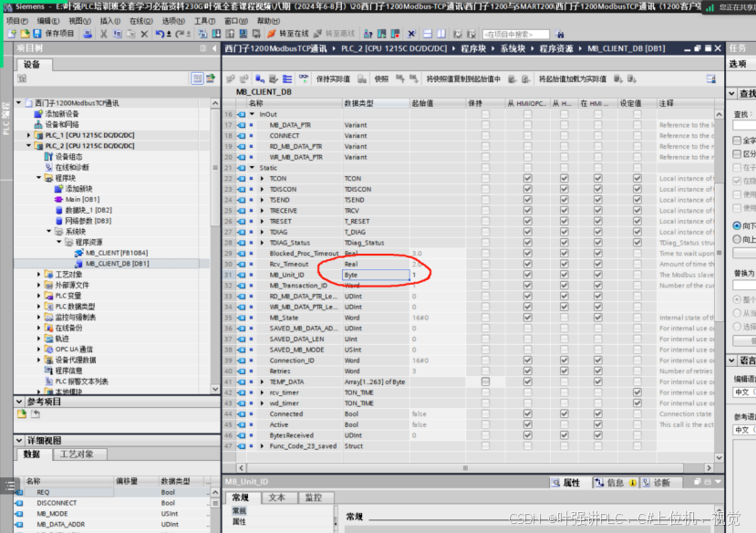Toggle writable from HMI for Connected row

pos(564,413)
